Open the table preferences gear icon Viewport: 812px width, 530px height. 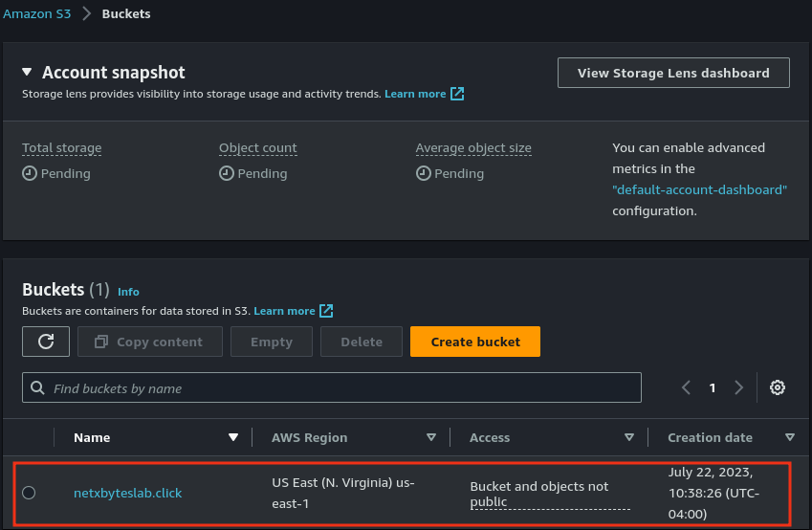[x=778, y=387]
